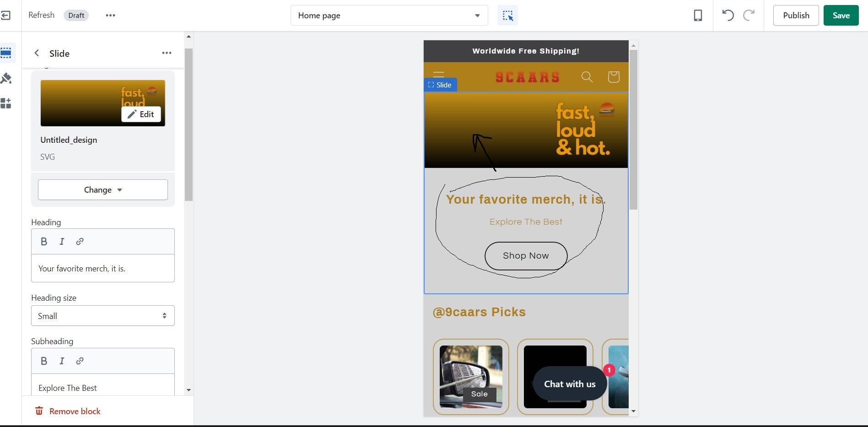This screenshot has height=427, width=868.
Task: Toggle the inspector selection tool
Action: click(x=507, y=16)
